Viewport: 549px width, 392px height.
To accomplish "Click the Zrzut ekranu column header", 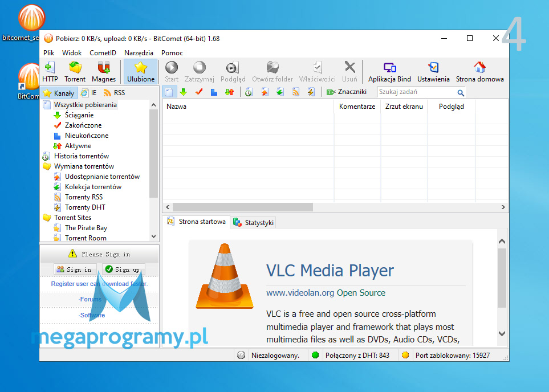I will (404, 107).
